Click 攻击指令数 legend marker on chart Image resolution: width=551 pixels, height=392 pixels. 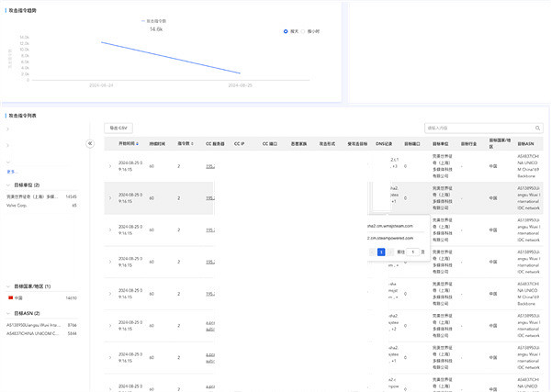[x=143, y=20]
